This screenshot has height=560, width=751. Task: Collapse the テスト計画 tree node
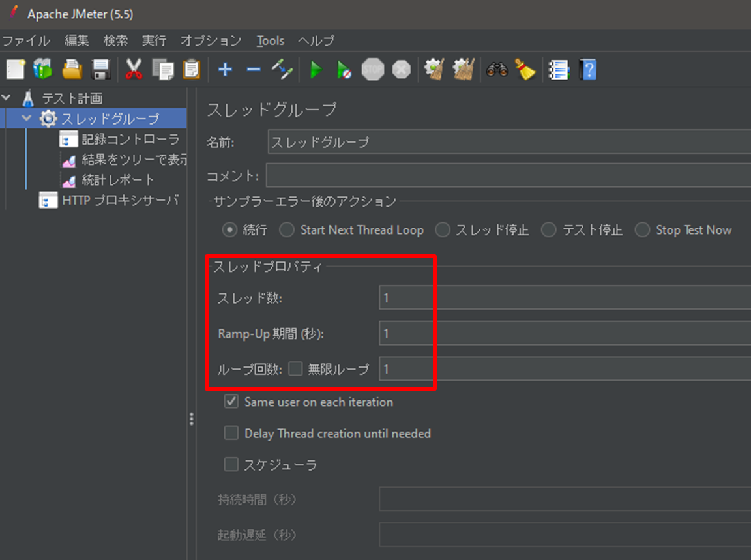click(x=7, y=98)
